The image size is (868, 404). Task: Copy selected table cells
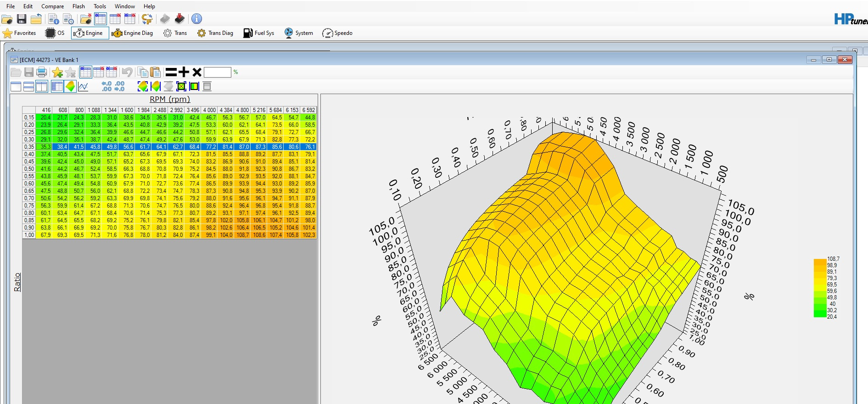coord(143,72)
